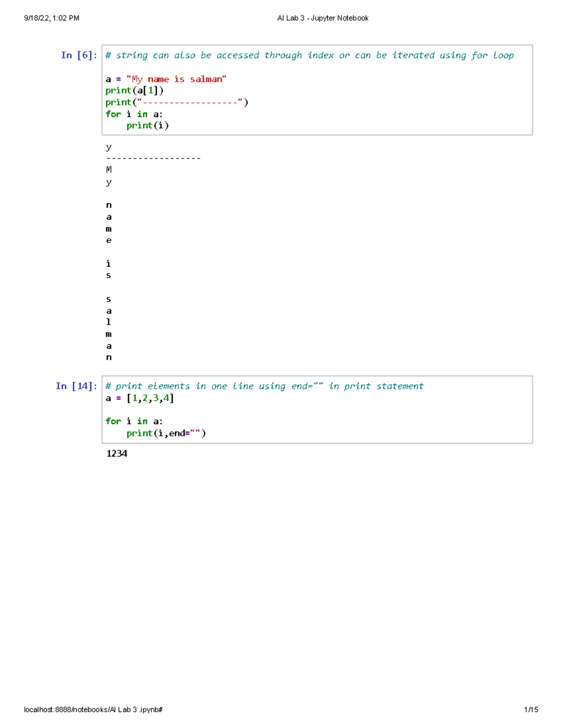Click the "AI Lab 3 - Jupyter Notebook" page title

click(x=323, y=18)
